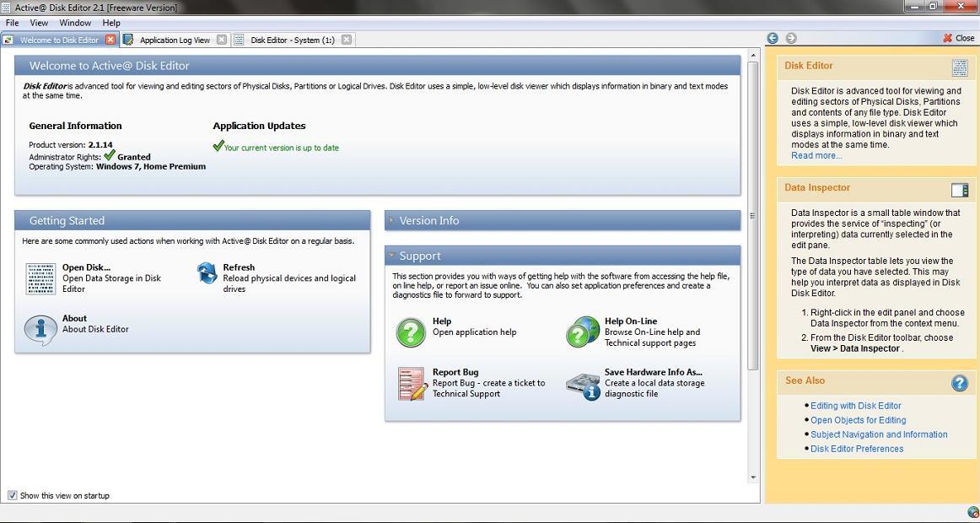Click the Refresh action label

239,267
